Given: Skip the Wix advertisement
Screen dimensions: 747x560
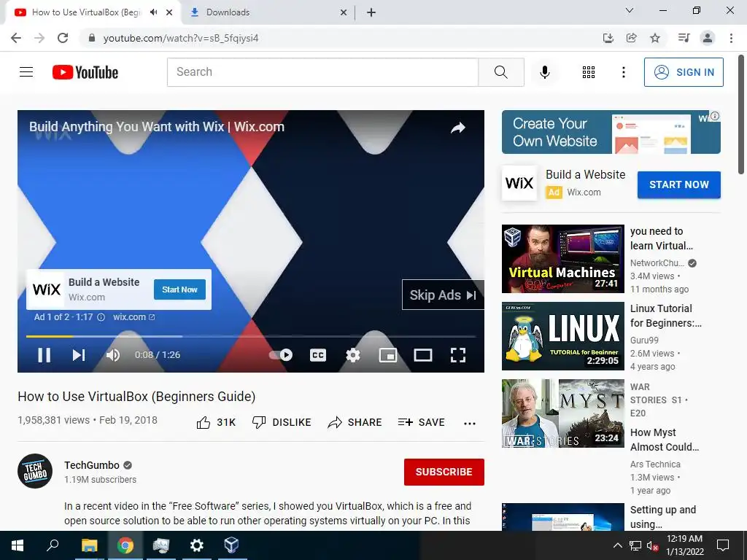Looking at the screenshot, I should tap(443, 295).
